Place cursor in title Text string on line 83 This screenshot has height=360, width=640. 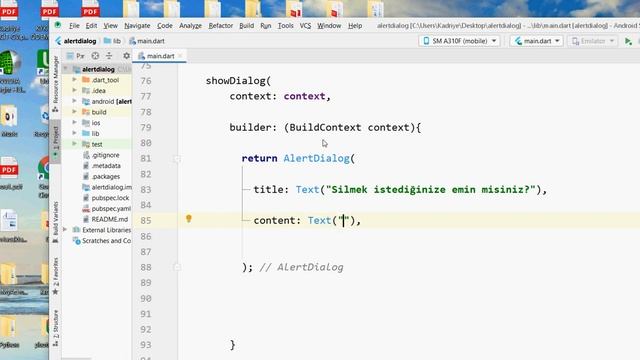(430, 189)
